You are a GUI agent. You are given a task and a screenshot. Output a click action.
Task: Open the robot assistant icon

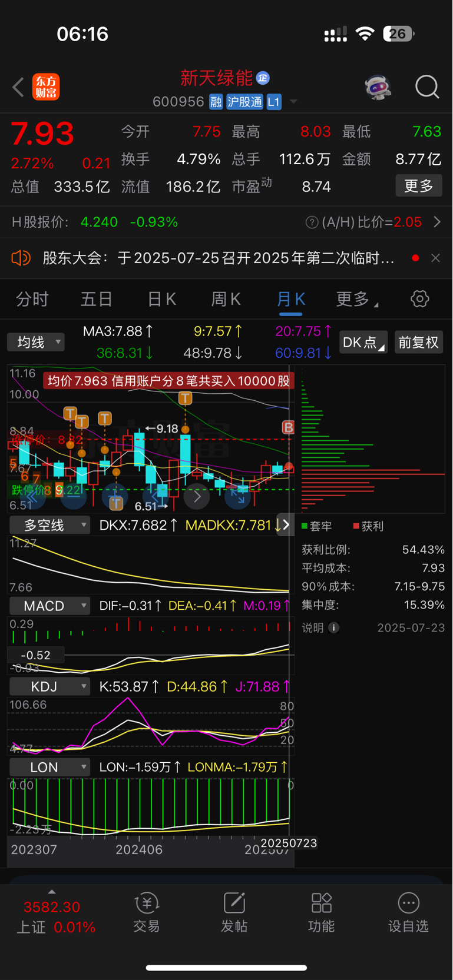click(x=378, y=88)
